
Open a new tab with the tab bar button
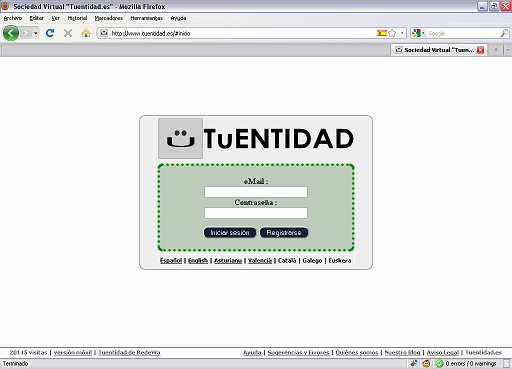coord(496,50)
